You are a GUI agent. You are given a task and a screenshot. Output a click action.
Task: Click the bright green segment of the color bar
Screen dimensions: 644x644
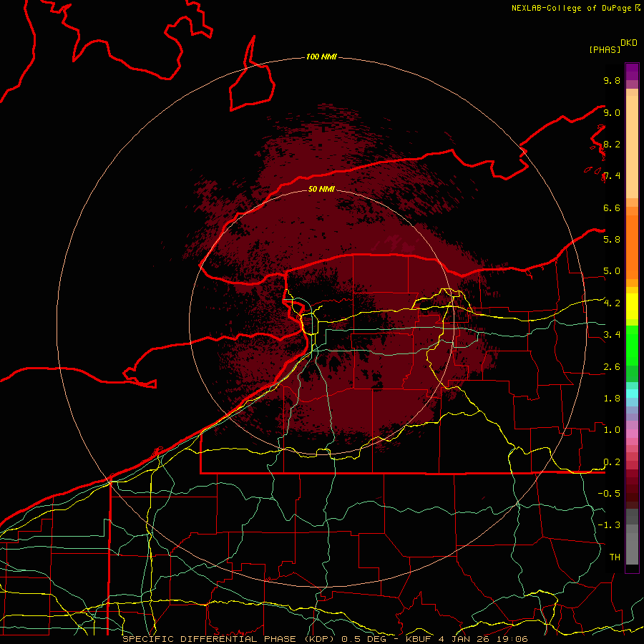click(632, 345)
